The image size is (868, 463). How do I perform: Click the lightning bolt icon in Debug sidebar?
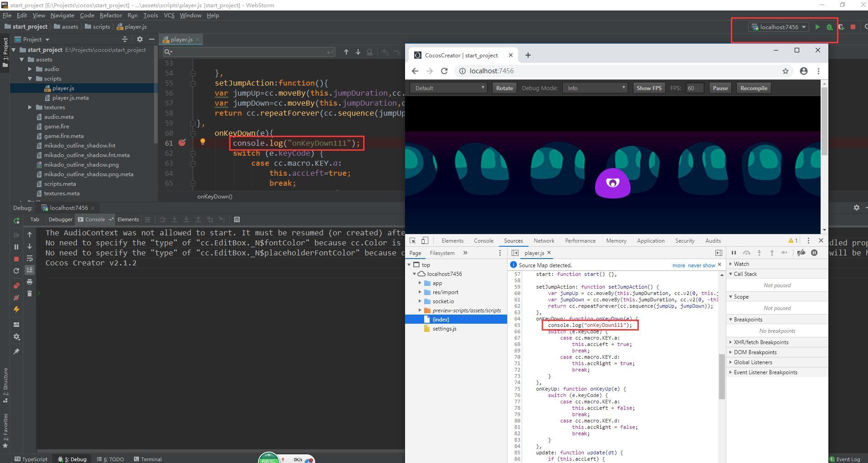(16, 310)
